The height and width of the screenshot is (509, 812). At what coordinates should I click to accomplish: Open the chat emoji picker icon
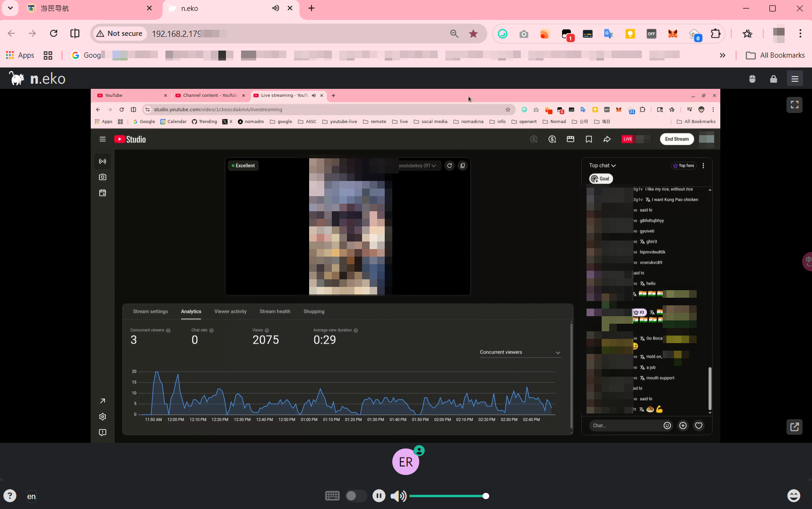[x=667, y=425]
